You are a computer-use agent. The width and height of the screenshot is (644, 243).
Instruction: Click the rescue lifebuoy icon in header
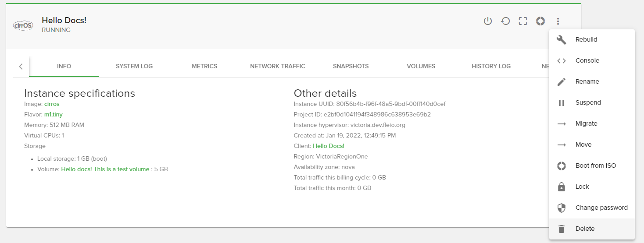coord(540,21)
